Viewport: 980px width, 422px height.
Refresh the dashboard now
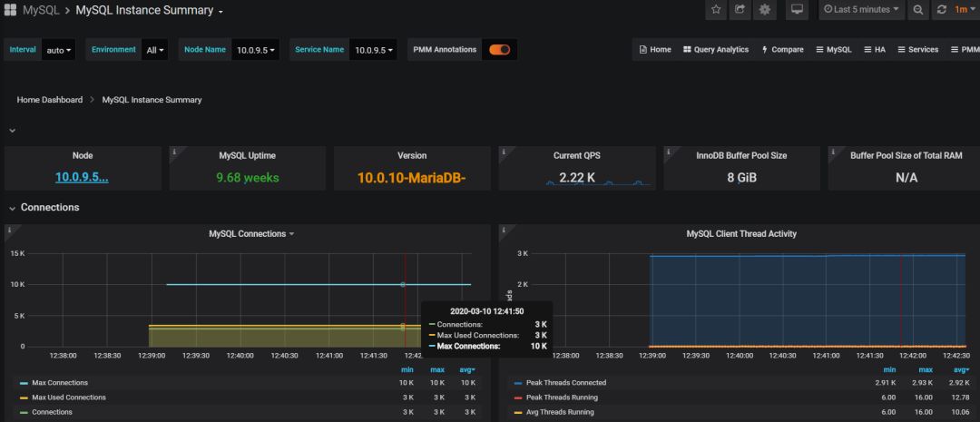point(941,10)
